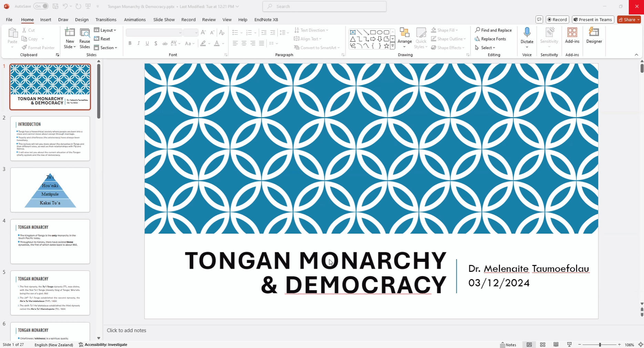
Task: Open the Designer pane
Action: point(594,35)
